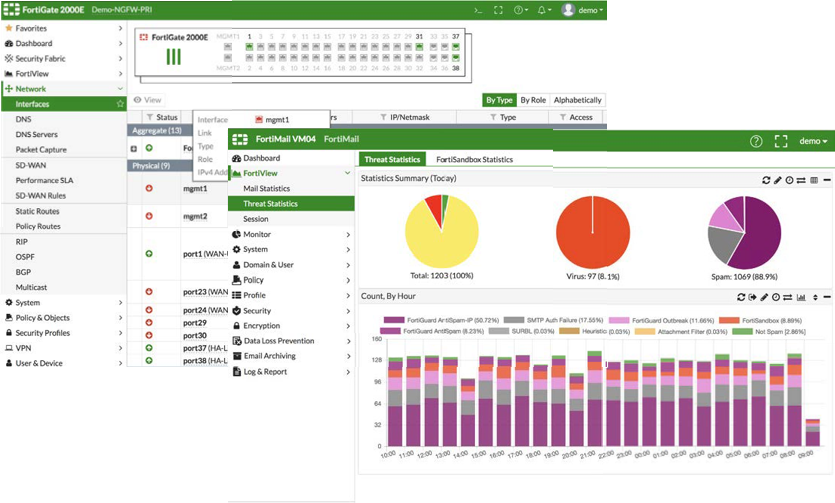Click swap arrows icon in Count By Hour widget
Viewport: 835px width, 503px height.
[788, 297]
